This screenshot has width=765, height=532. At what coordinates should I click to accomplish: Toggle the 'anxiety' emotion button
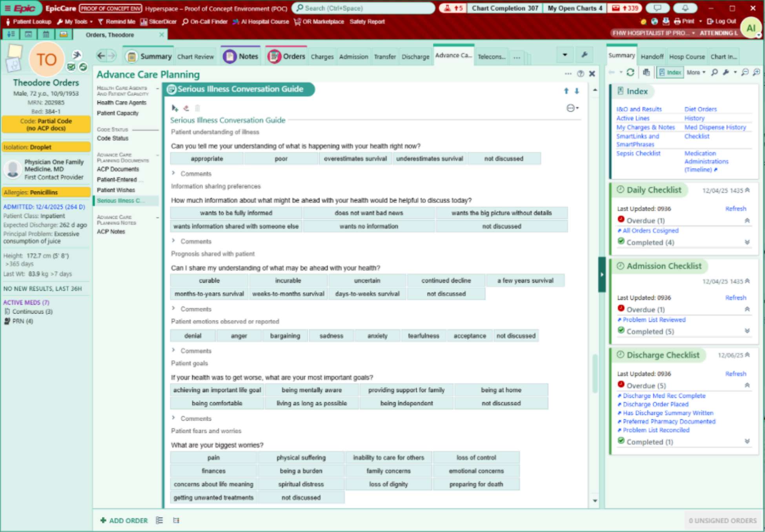(377, 336)
